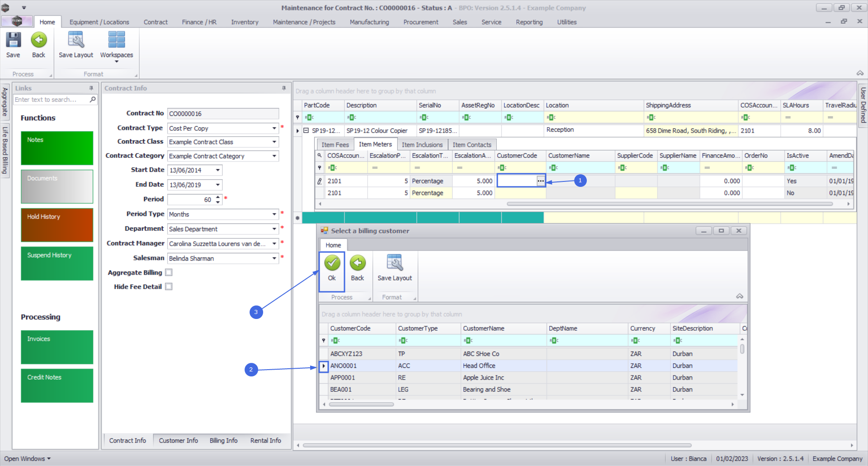Click the ellipsis button in CustomerCode cell
Screen dimensions: 868x466
(540, 181)
